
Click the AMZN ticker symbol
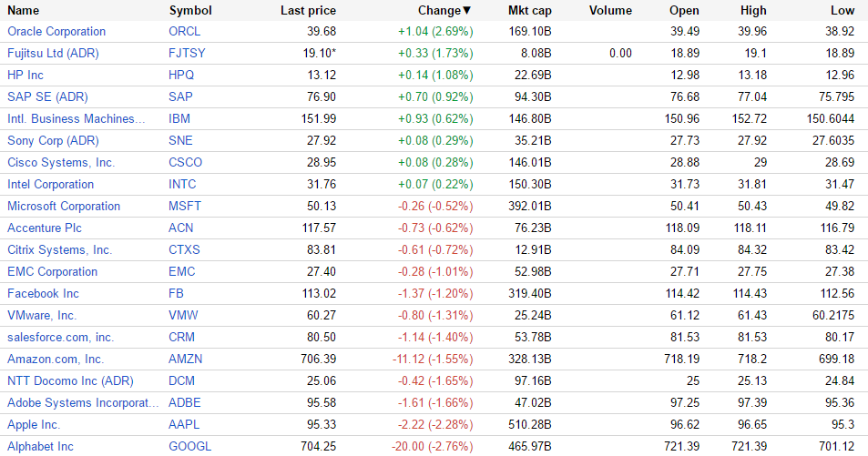(x=186, y=360)
